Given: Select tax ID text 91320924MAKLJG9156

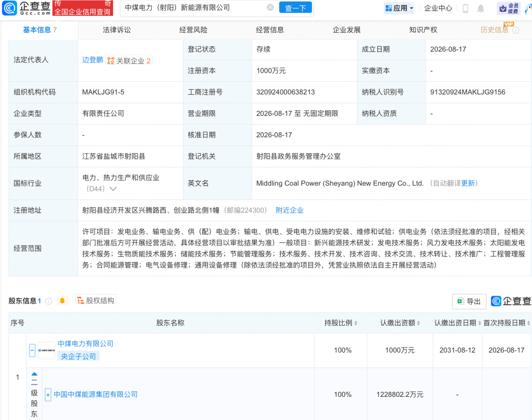Looking at the screenshot, I should coord(468,92).
